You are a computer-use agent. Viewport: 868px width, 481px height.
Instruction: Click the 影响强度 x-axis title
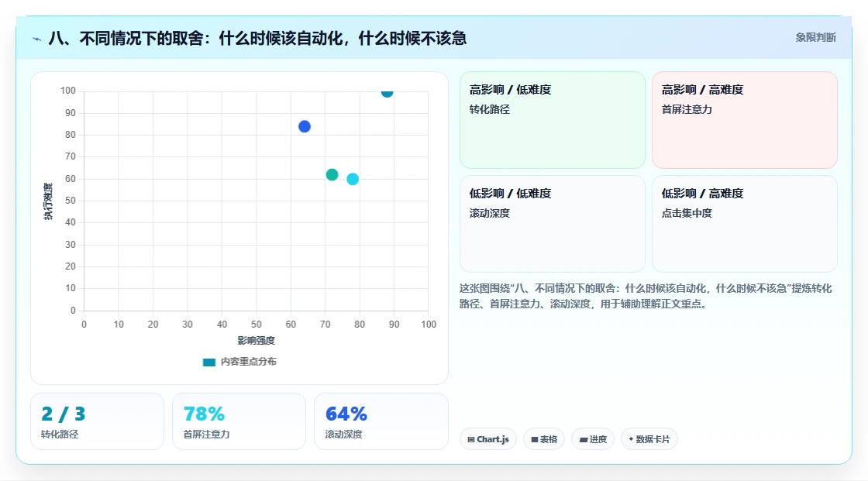tap(257, 340)
